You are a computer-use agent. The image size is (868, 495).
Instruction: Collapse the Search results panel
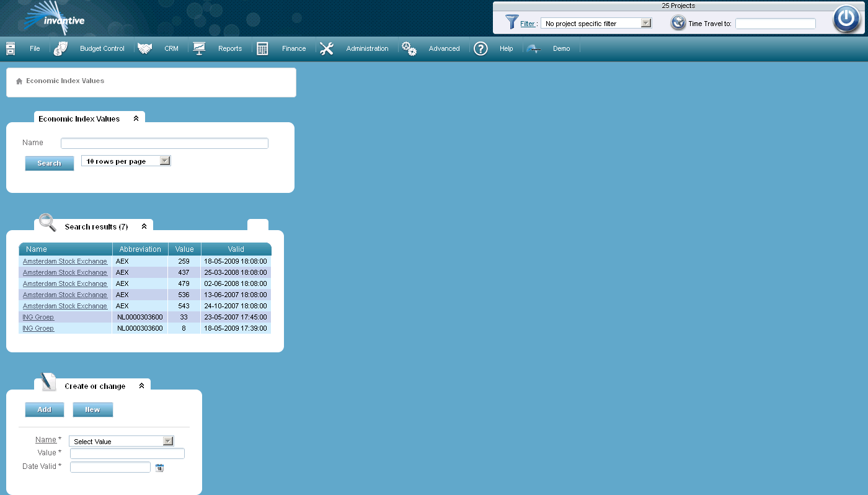144,227
